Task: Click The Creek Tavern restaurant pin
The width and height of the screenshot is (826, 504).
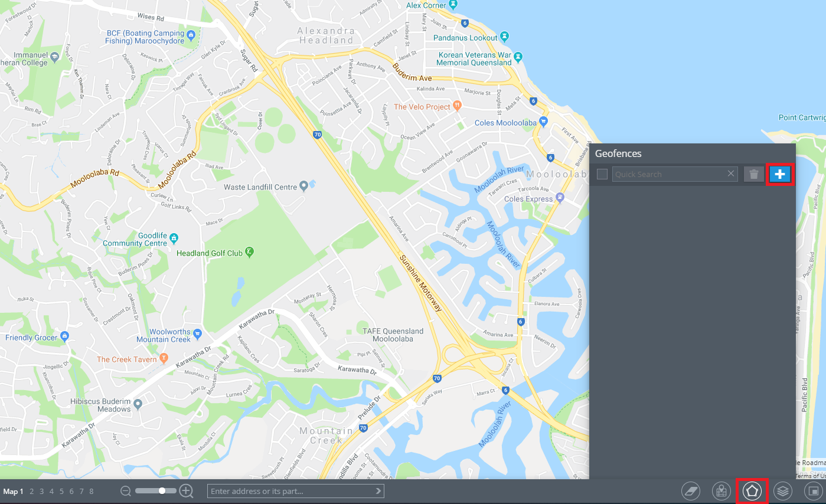Action: 164,358
